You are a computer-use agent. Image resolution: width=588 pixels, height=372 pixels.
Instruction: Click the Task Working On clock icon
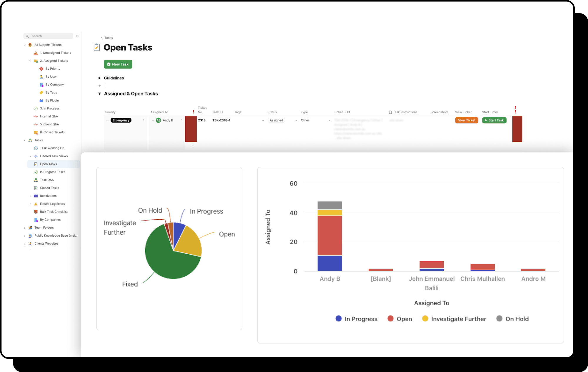click(36, 148)
